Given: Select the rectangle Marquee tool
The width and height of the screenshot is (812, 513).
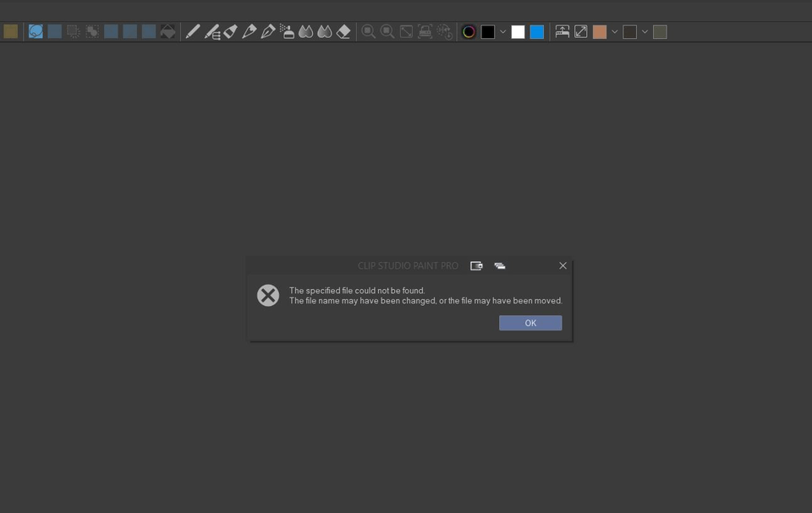Looking at the screenshot, I should [x=54, y=31].
